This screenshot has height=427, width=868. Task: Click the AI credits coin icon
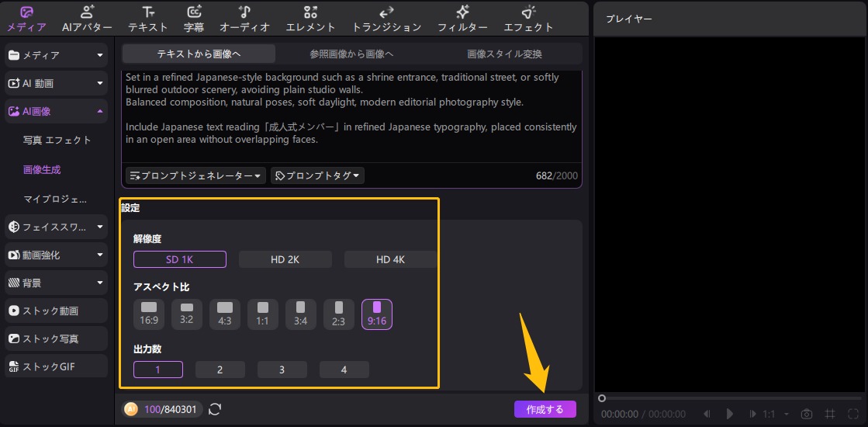(131, 409)
